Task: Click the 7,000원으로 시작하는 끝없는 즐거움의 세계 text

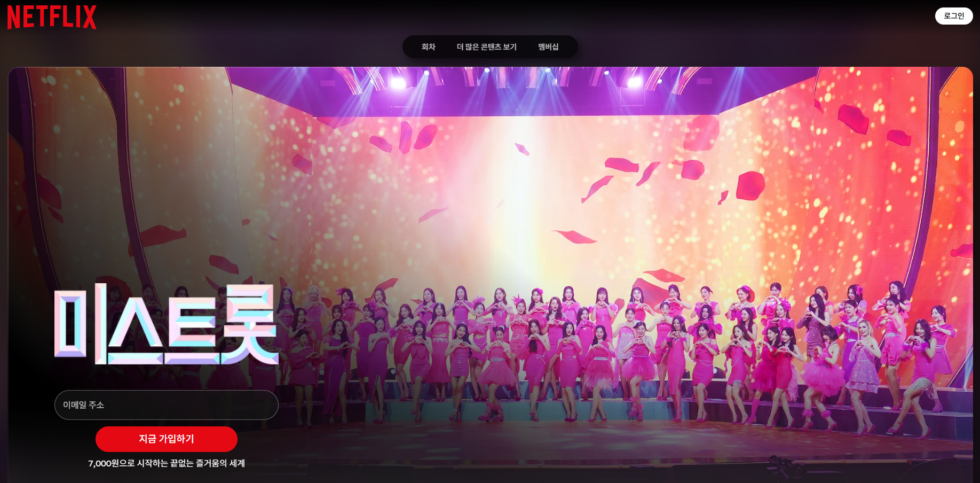Action: click(167, 463)
